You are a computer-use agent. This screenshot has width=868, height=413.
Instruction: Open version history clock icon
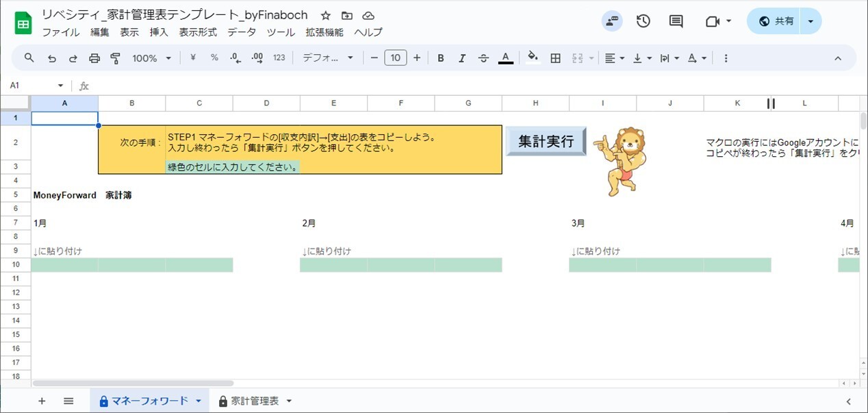643,21
